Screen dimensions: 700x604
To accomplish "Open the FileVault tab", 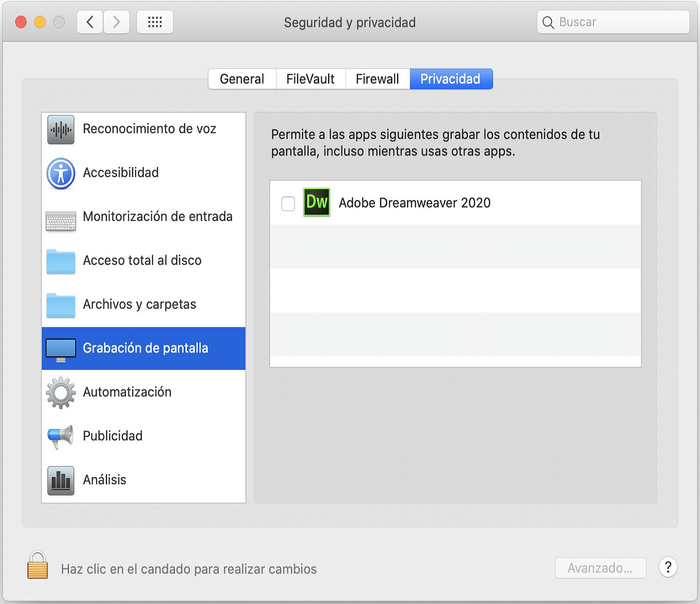I will (310, 79).
